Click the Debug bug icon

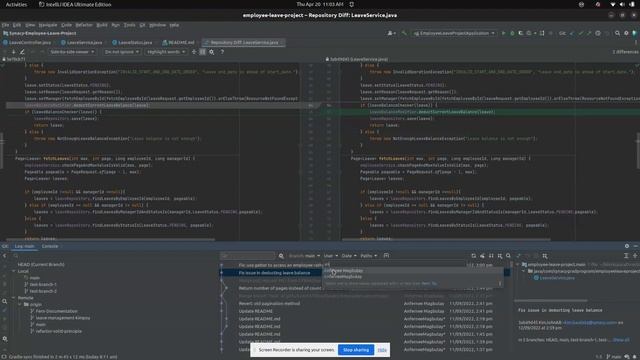[x=512, y=33]
